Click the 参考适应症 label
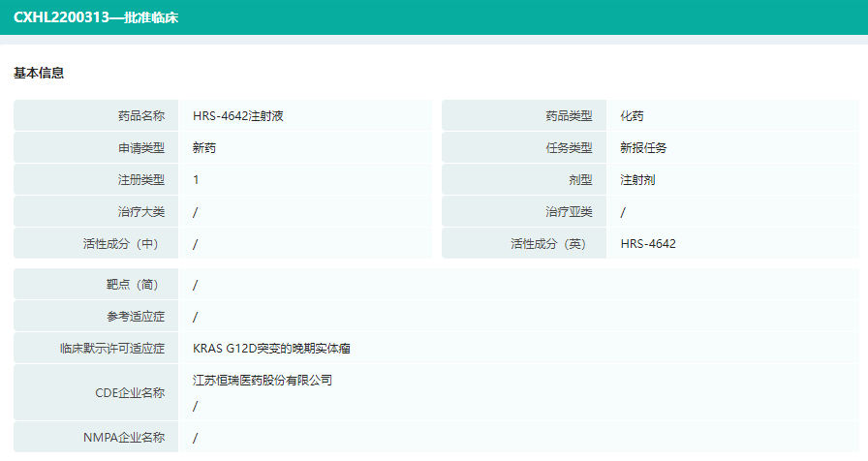 (x=136, y=317)
